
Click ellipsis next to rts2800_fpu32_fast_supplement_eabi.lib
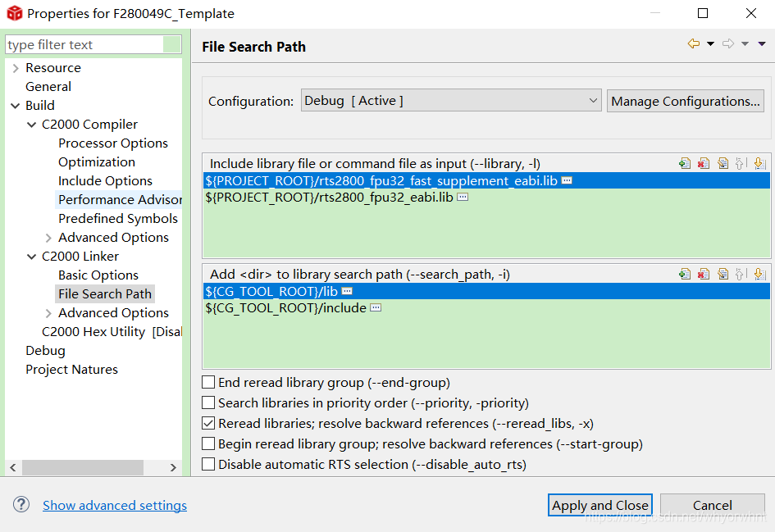coord(567,181)
